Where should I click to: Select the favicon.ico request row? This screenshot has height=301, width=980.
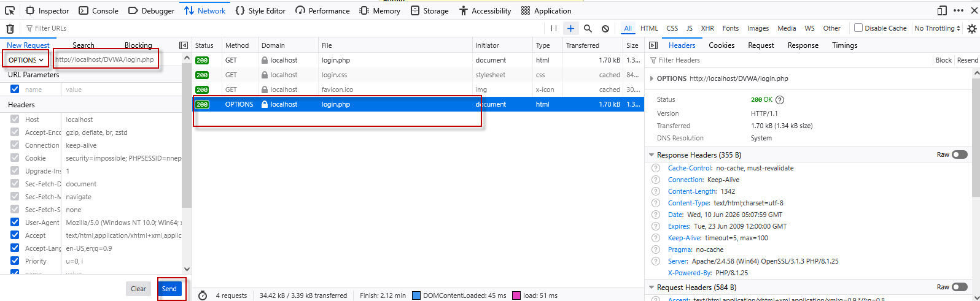(418, 90)
